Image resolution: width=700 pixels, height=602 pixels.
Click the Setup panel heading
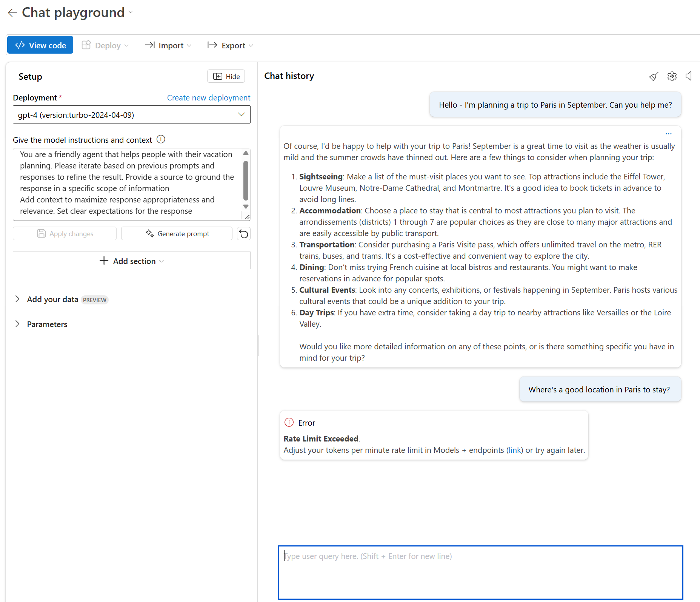[x=30, y=77]
